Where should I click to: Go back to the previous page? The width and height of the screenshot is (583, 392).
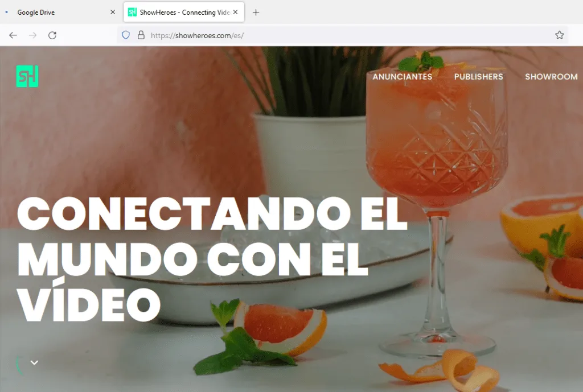(x=13, y=35)
